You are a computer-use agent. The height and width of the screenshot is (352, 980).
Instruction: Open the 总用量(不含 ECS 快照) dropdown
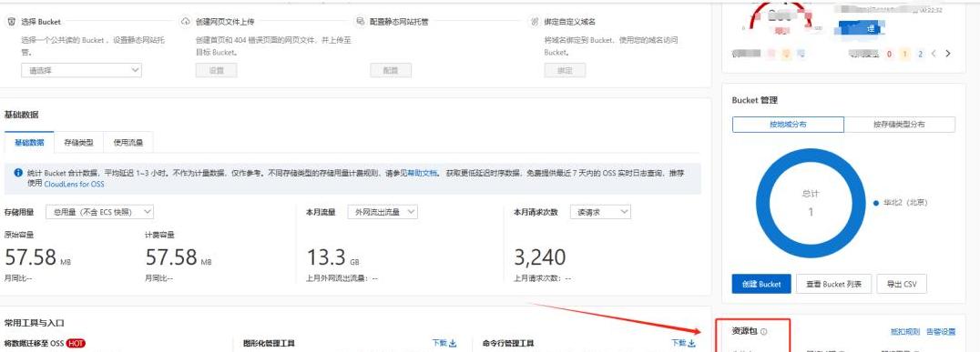[x=100, y=212]
